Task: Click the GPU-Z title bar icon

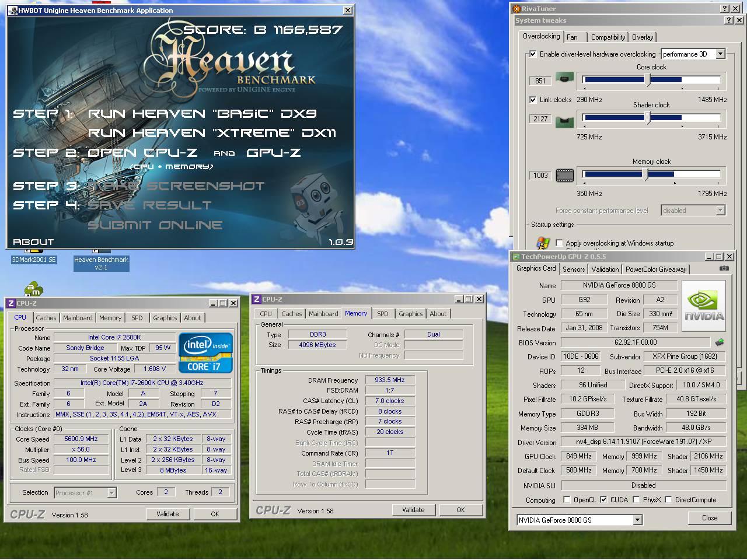Action: pos(516,257)
